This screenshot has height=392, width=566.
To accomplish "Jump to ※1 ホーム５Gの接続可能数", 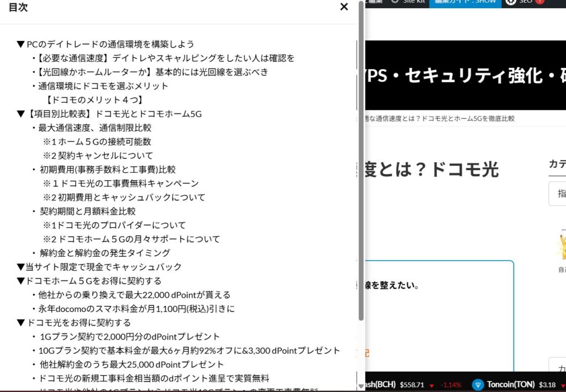I will (97, 142).
